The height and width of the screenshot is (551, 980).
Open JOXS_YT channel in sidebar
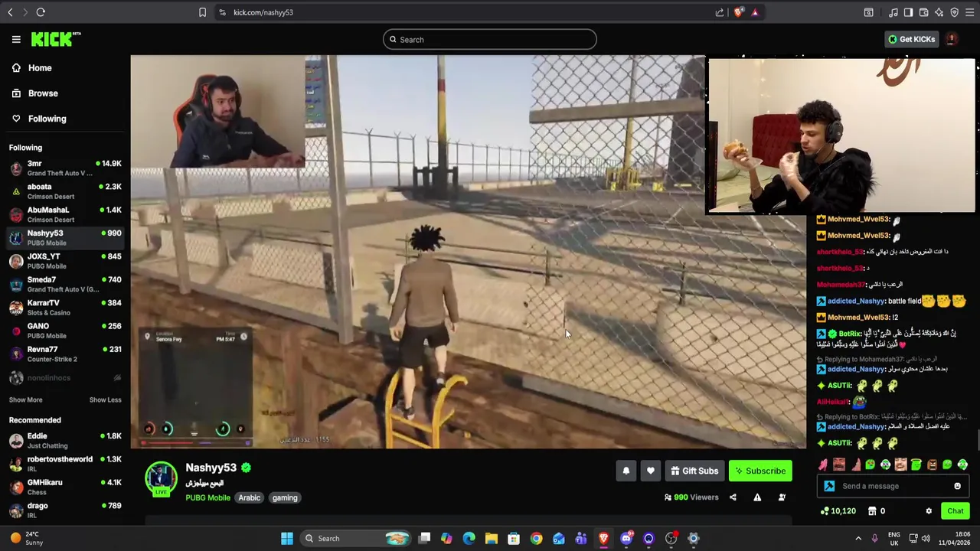click(x=65, y=261)
